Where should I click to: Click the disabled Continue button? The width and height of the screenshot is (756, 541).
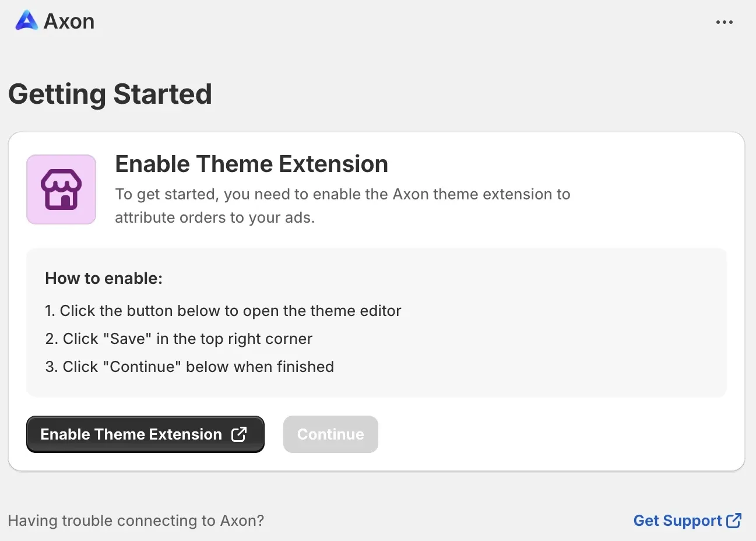coord(330,434)
